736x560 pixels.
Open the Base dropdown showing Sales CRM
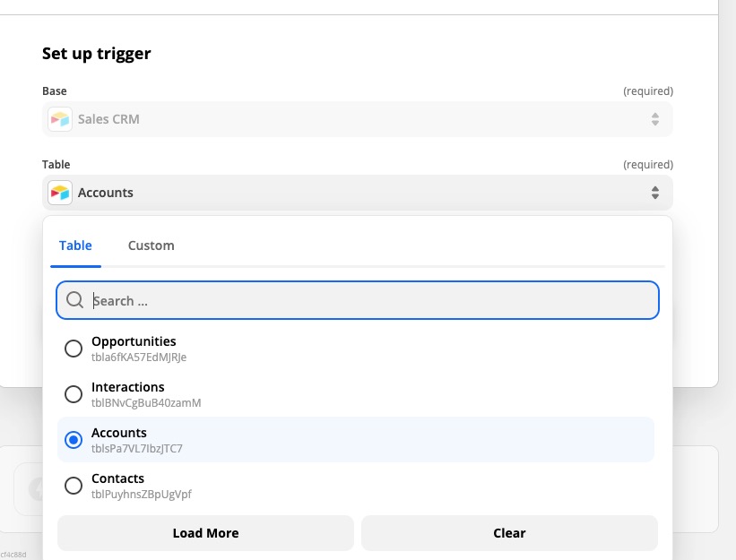pos(358,119)
